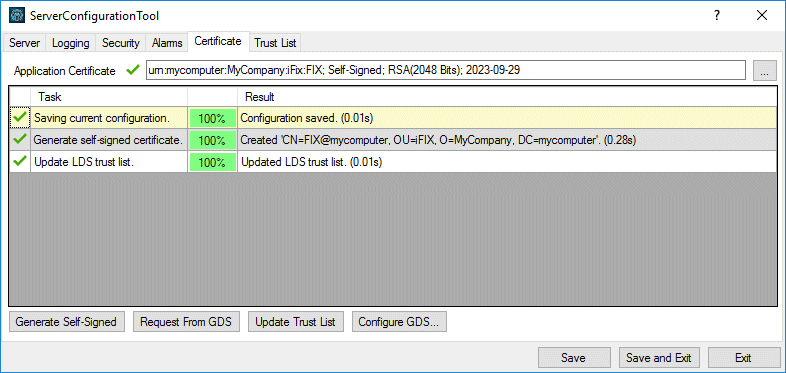Select the Certificate tab
The width and height of the screenshot is (786, 373).
tap(218, 41)
